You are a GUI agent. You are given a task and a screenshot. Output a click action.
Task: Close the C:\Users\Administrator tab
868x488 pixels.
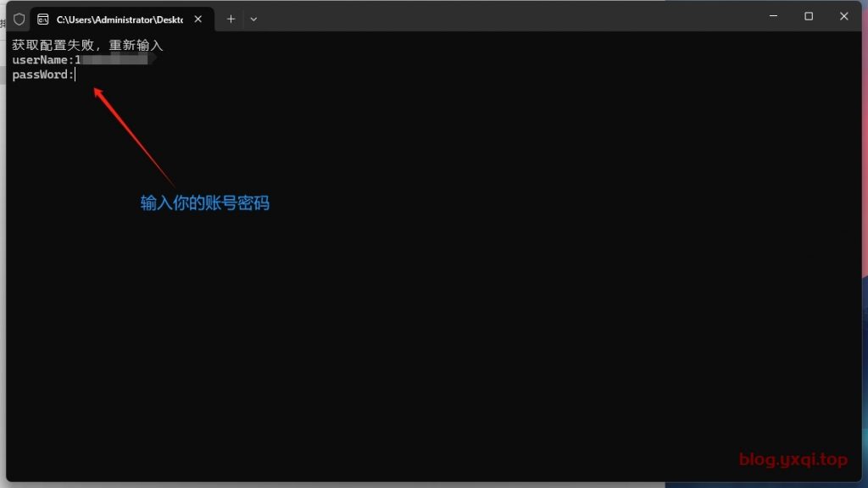198,19
